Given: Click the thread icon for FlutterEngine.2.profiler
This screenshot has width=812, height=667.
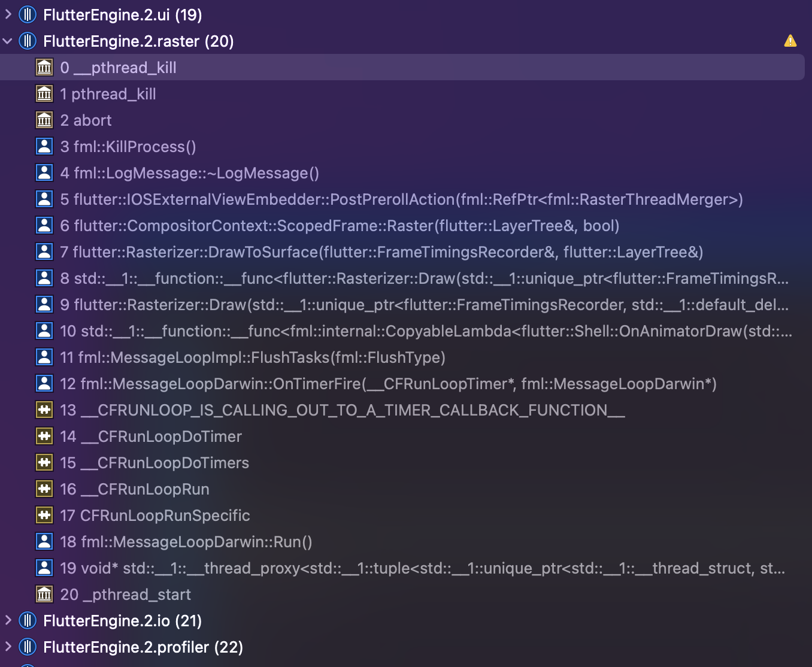Looking at the screenshot, I should 26,647.
